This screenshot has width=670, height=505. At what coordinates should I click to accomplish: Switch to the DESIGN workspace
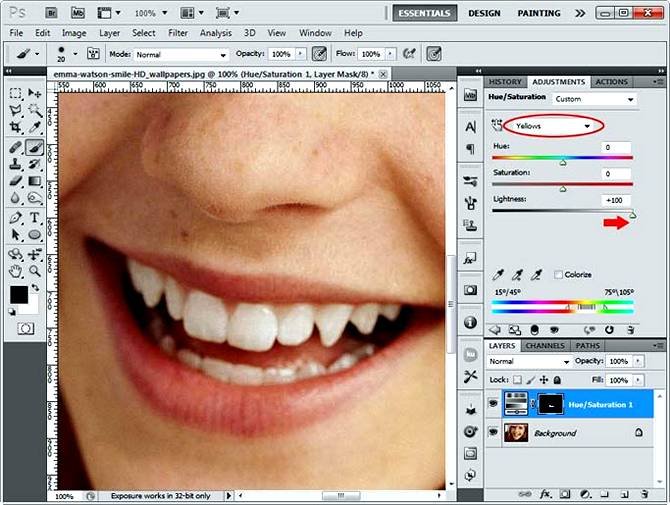tap(484, 14)
